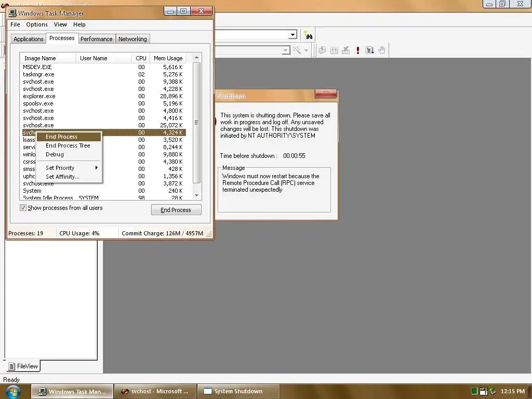The height and width of the screenshot is (399, 532).
Task: Close the Shutdown dialog
Action: pyautogui.click(x=326, y=94)
